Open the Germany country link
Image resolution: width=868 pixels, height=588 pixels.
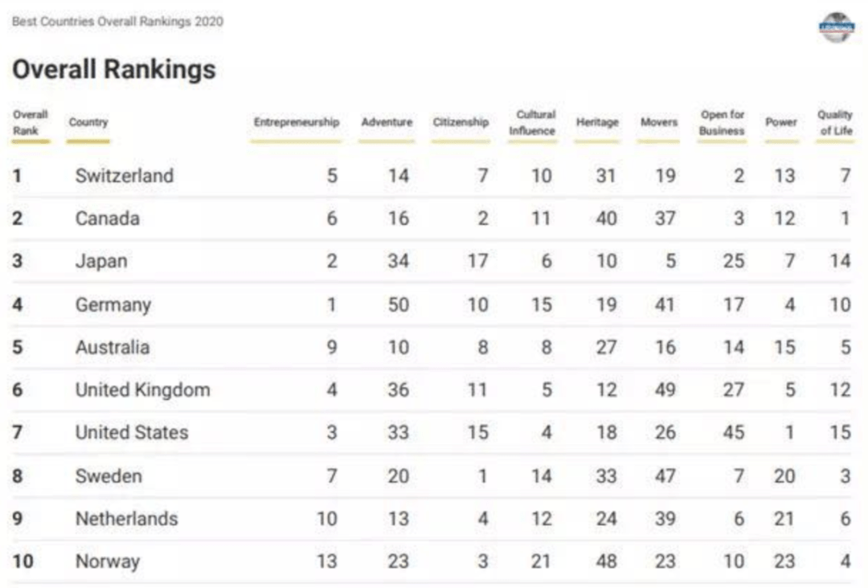(x=113, y=304)
